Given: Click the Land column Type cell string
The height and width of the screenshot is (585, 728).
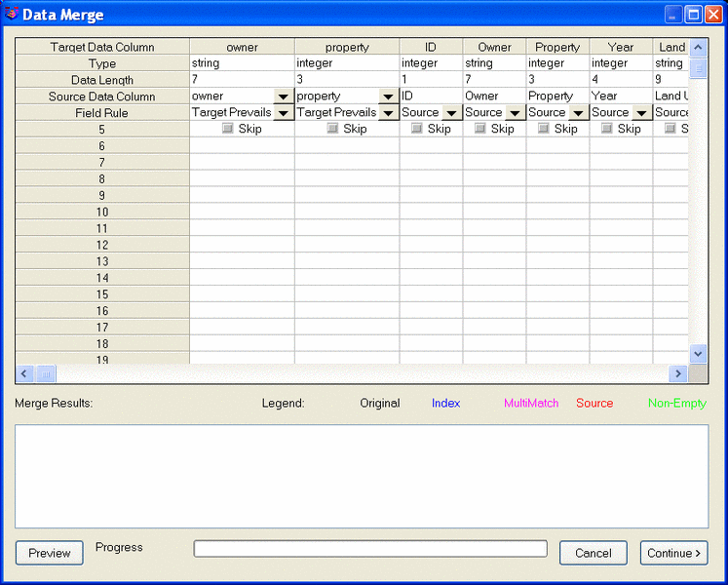Looking at the screenshot, I should tap(671, 63).
